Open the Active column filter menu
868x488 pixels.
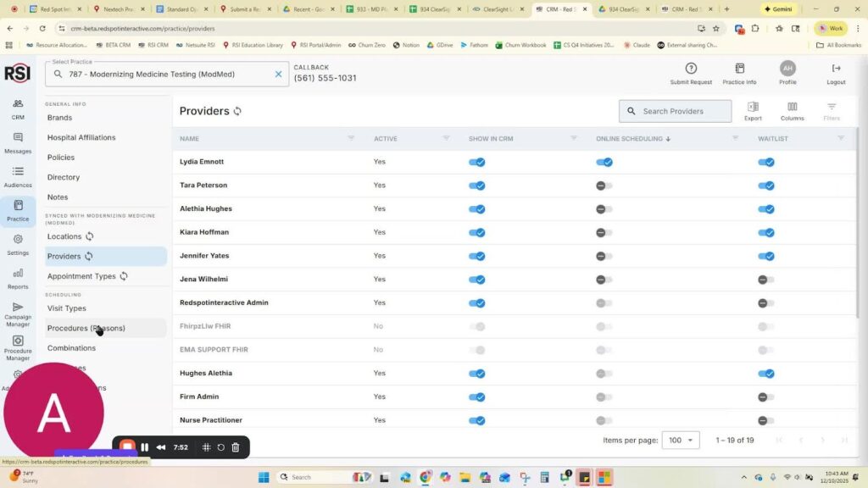point(446,138)
